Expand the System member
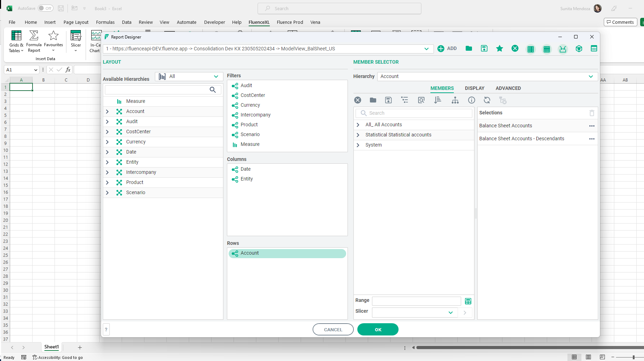The height and width of the screenshot is (361, 644). pyautogui.click(x=358, y=145)
